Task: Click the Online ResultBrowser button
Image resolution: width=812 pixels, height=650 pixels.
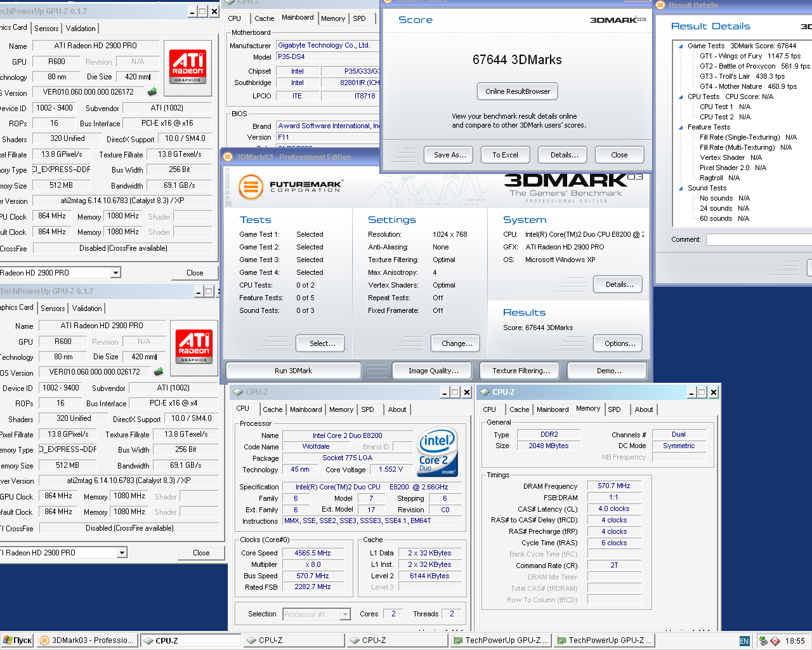Action: pos(518,91)
